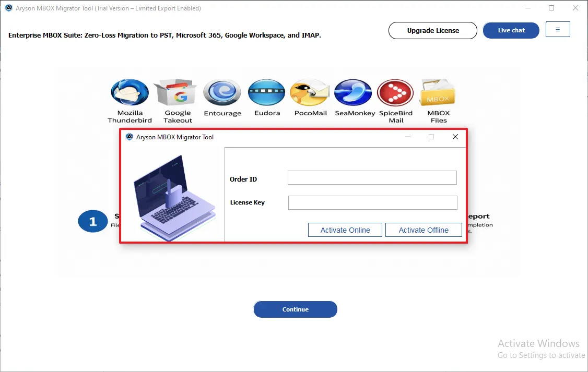Maximize the main Aryson window
Screen dimensions: 588x372
[x=551, y=8]
